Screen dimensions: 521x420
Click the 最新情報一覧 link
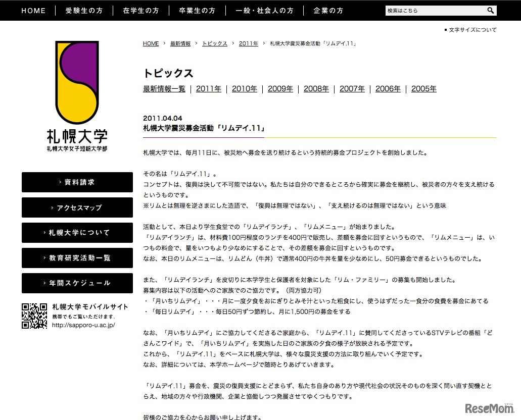pos(164,88)
